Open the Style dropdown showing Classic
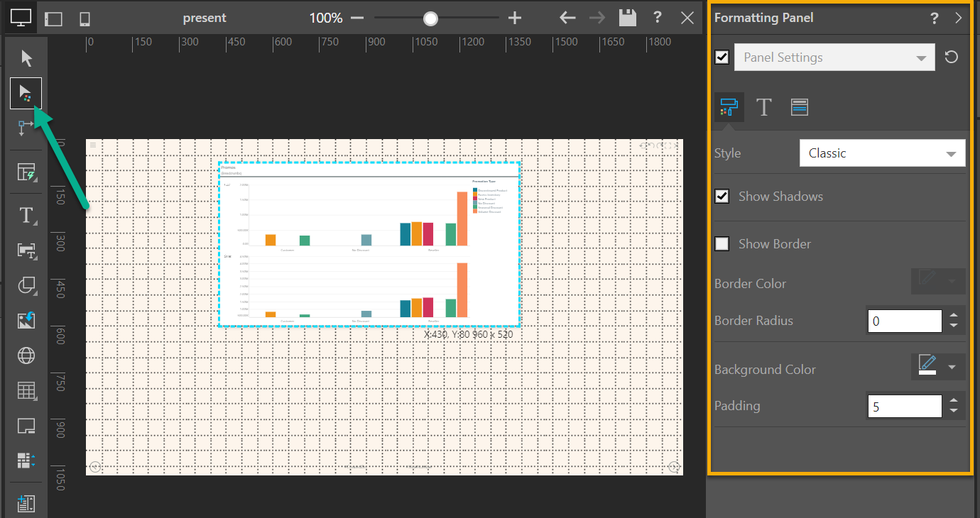This screenshot has height=518, width=980. click(882, 153)
